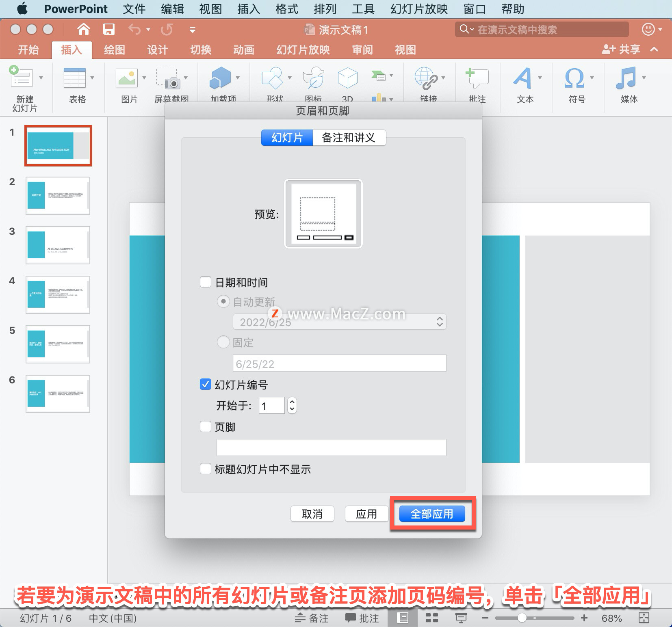Click the Cancel button
The image size is (672, 627).
point(312,514)
